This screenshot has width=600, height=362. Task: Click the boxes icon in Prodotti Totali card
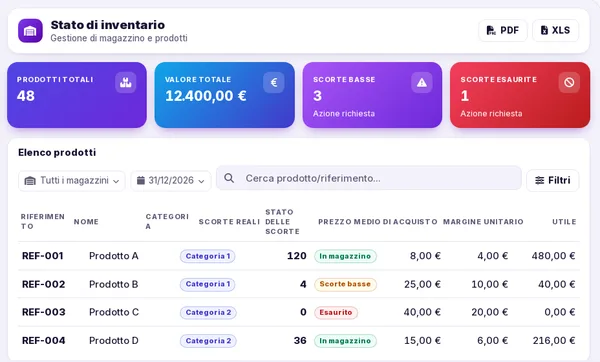(126, 82)
